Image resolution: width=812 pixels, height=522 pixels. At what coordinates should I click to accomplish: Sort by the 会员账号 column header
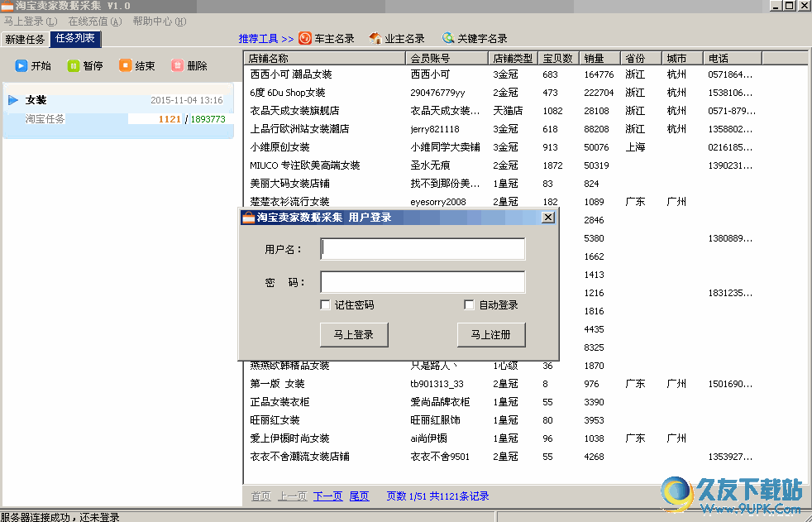[x=447, y=58]
